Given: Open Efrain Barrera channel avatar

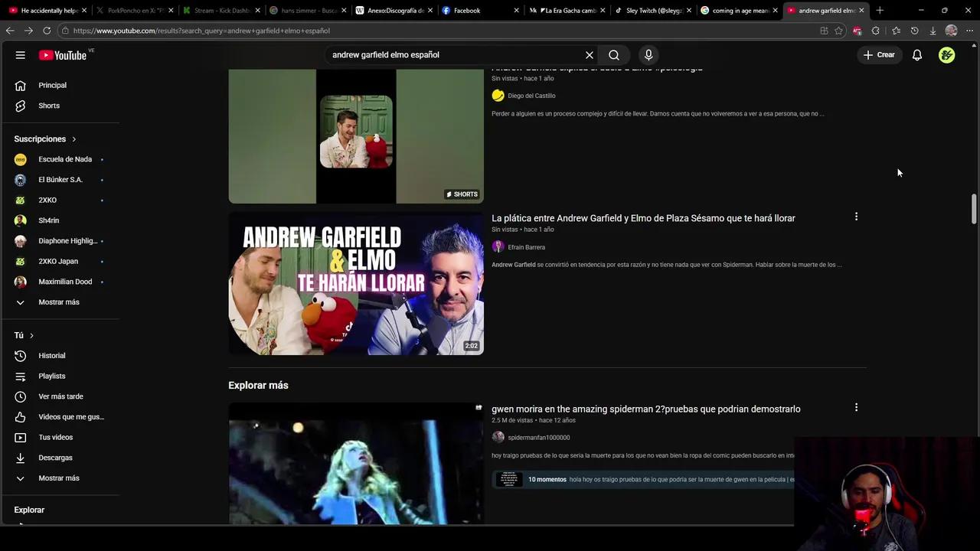Looking at the screenshot, I should (x=498, y=247).
